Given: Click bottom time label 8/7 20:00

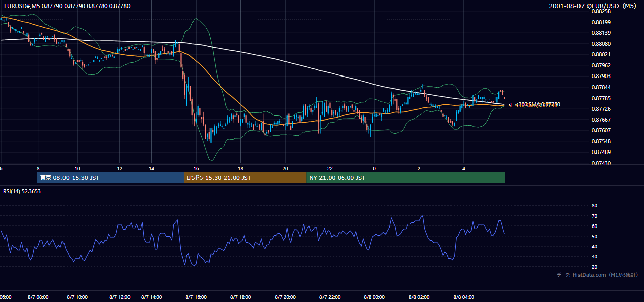Looking at the screenshot, I should click(286, 297).
